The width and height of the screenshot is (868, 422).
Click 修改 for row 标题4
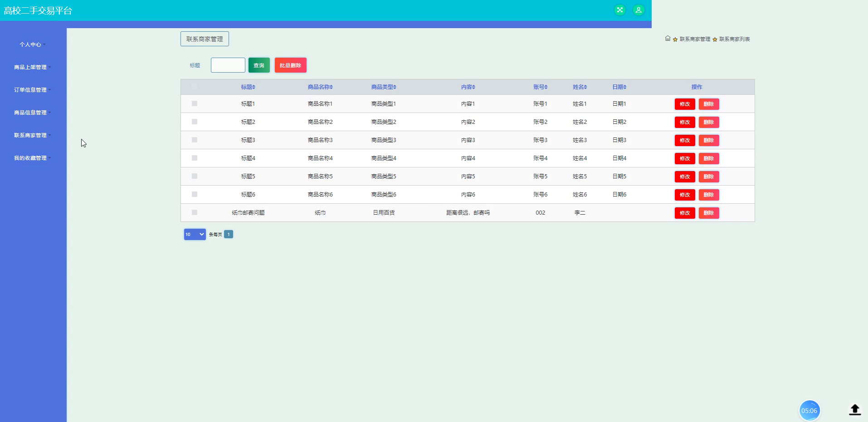(685, 158)
